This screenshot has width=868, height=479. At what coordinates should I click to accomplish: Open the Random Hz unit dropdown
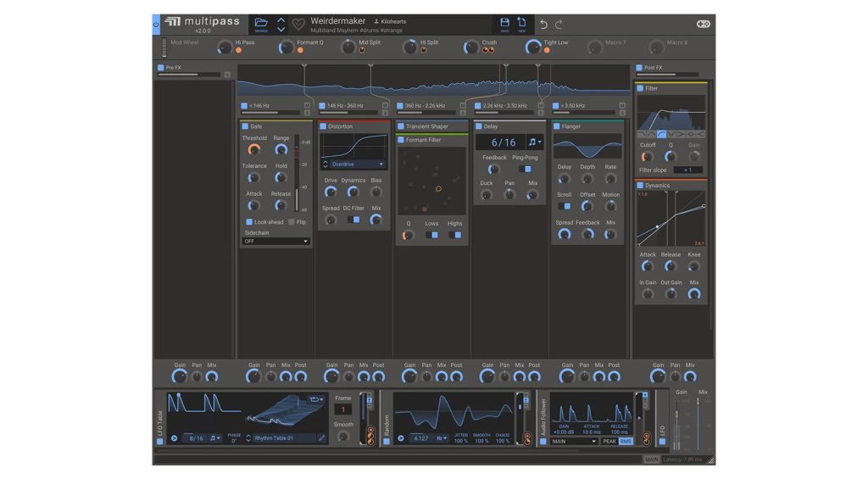coord(442,438)
